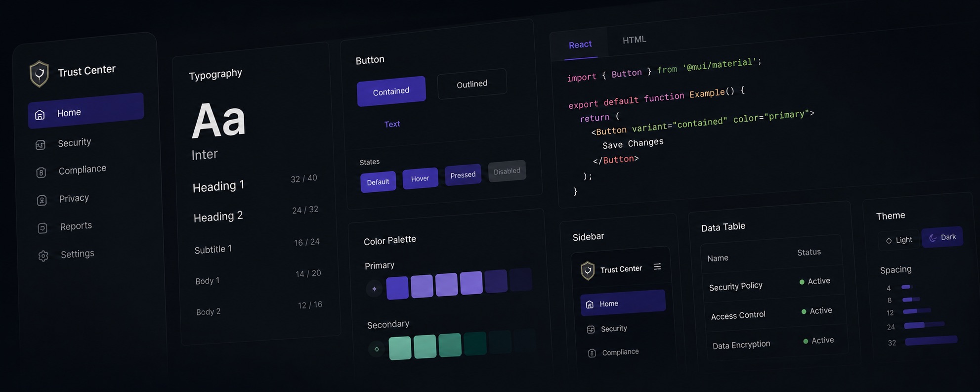This screenshot has height=392, width=980.
Task: Click the green status dot for Security Policy
Action: pyautogui.click(x=802, y=282)
